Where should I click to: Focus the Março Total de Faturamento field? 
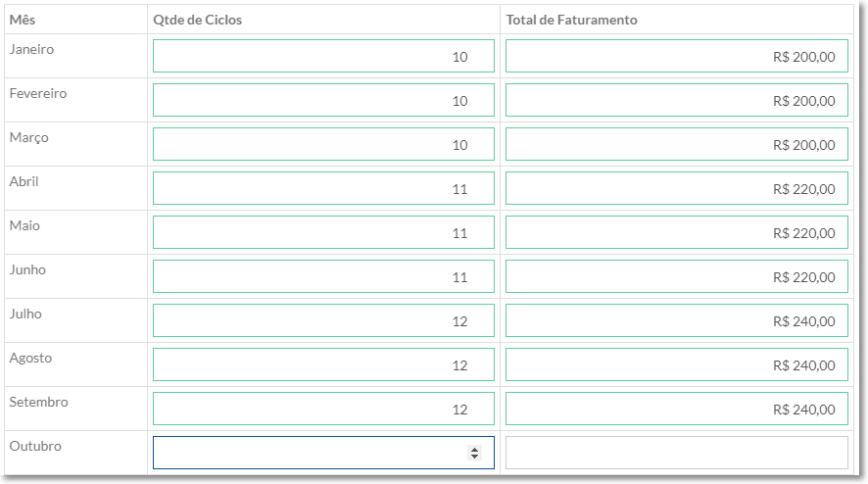676,144
